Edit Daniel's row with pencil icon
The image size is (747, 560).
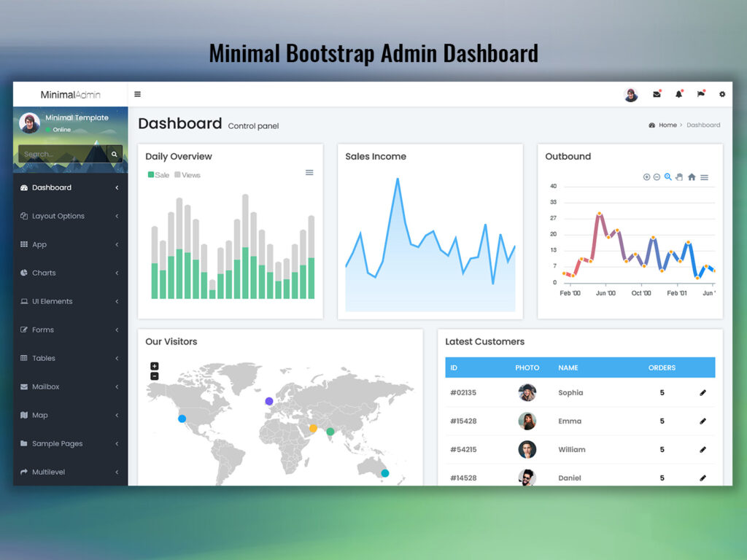pos(703,478)
